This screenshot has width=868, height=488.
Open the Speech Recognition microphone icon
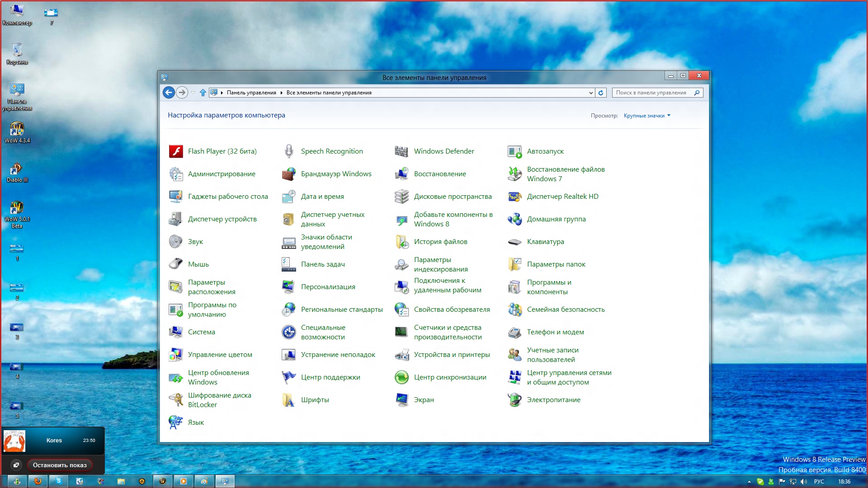click(x=289, y=151)
